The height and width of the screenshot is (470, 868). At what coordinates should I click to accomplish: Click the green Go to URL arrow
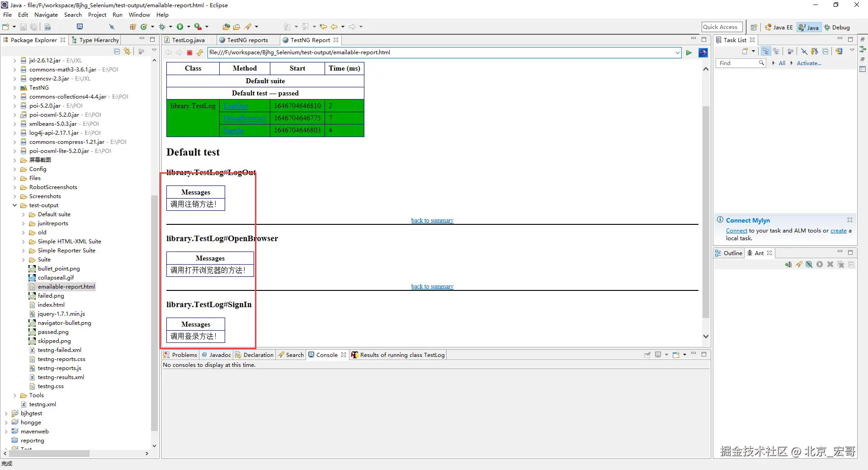[689, 52]
